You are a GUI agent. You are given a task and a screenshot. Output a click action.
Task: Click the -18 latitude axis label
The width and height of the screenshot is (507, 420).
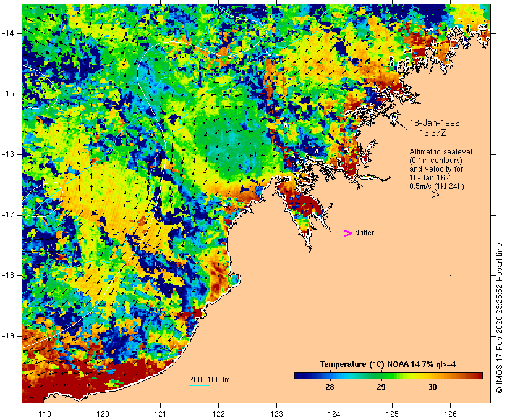pos(8,275)
